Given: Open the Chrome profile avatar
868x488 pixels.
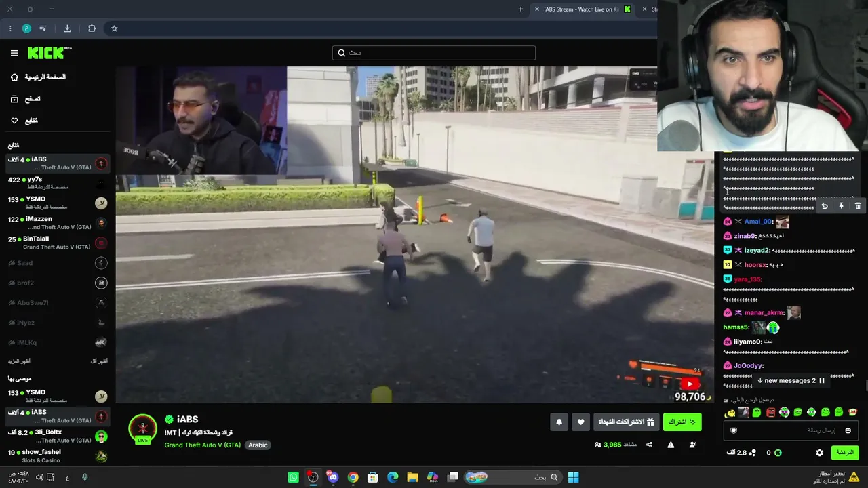Looking at the screenshot, I should (x=26, y=28).
